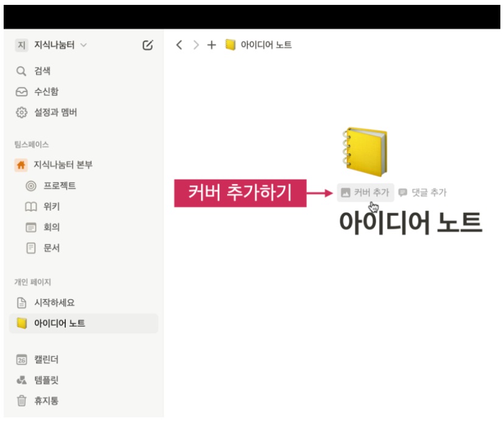The image size is (504, 421).
Task: Open the 위키 page
Action: [52, 207]
